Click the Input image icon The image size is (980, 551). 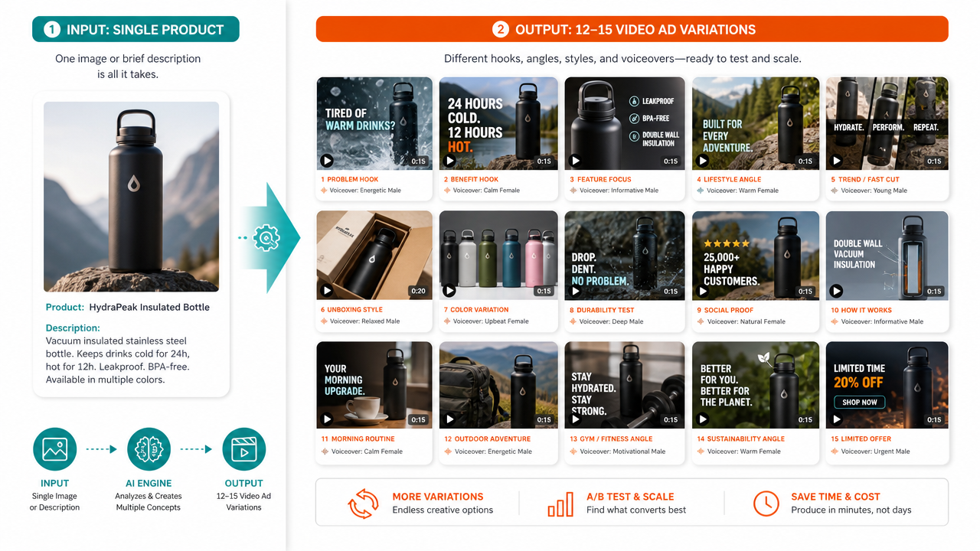(55, 449)
